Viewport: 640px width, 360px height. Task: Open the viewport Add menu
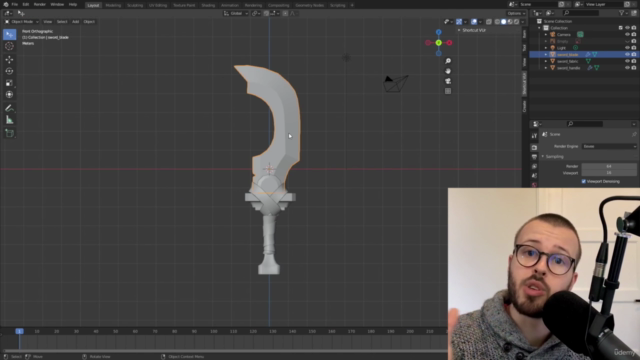tap(76, 22)
